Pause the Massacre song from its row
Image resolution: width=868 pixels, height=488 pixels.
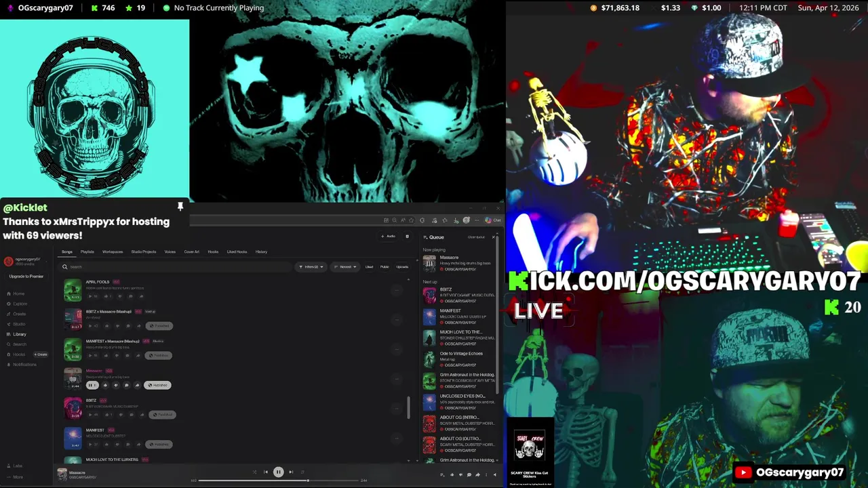coord(92,385)
